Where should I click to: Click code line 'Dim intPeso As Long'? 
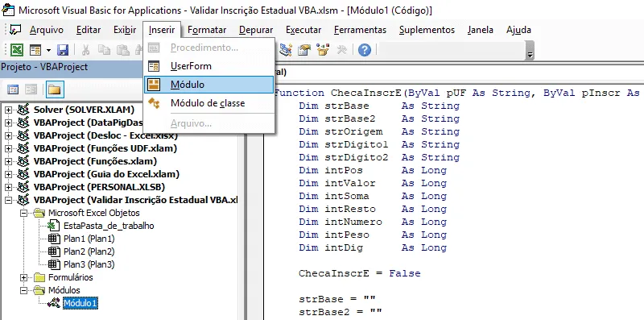click(373, 235)
